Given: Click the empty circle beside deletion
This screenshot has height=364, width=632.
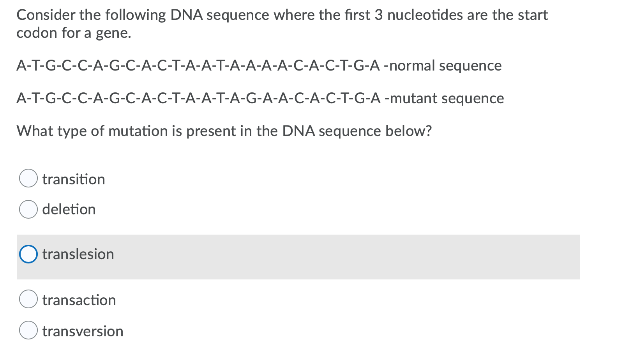Looking at the screenshot, I should 29,210.
